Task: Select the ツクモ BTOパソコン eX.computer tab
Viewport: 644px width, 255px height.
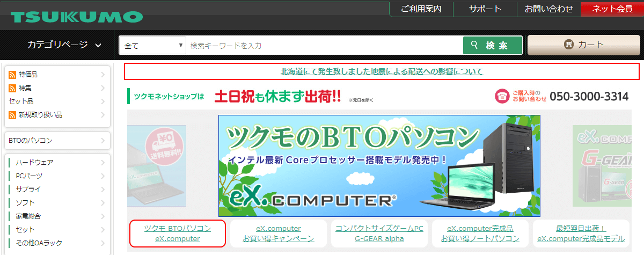Action: [x=178, y=234]
